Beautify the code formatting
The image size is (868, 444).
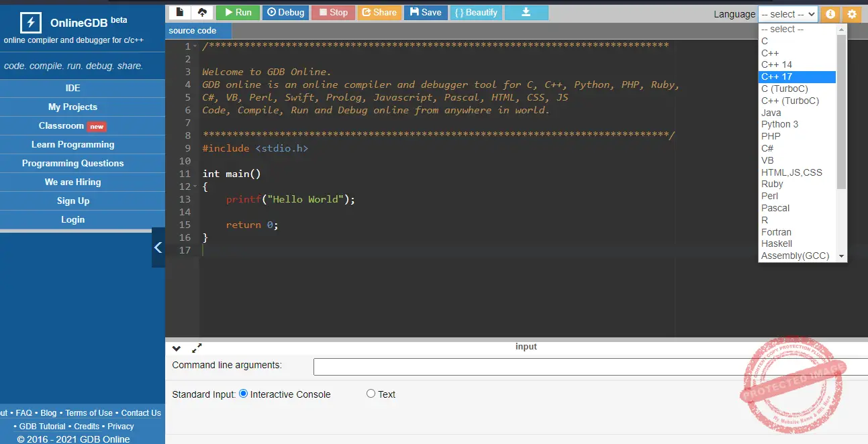point(476,12)
